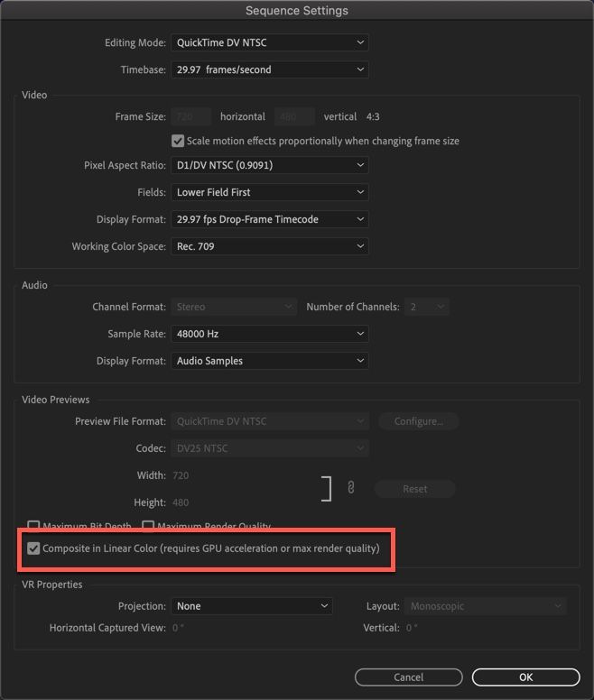Viewport: 594px width, 700px height.
Task: Change the Fields dropdown setting
Action: click(x=269, y=192)
